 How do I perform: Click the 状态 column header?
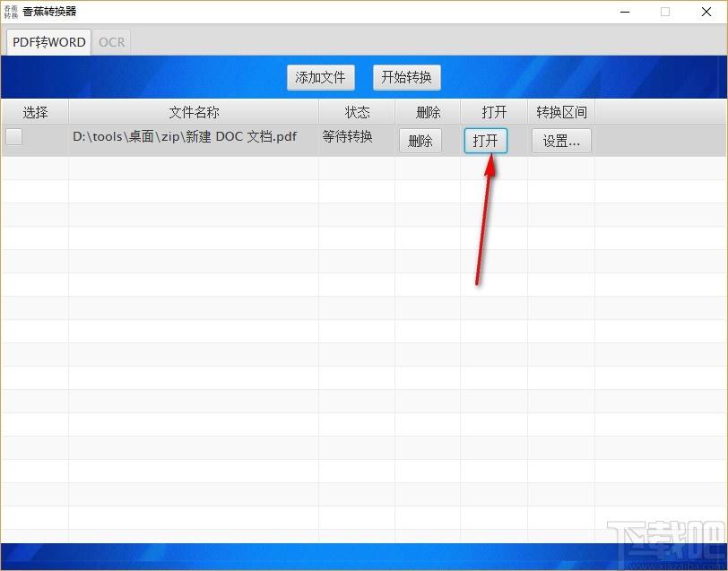[x=357, y=112]
